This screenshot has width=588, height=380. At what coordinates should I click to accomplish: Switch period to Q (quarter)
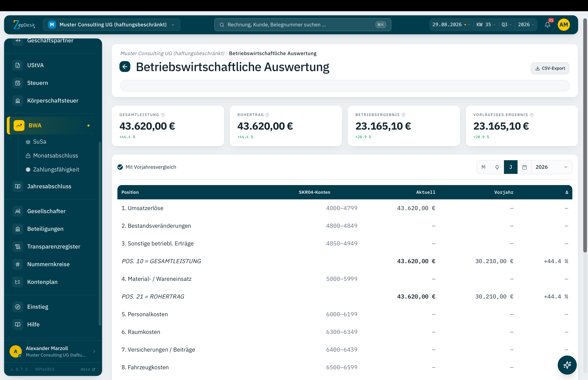497,167
